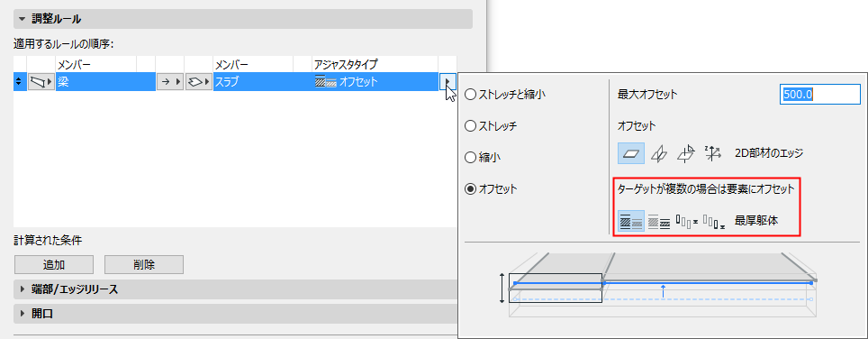This screenshot has height=339, width=868.
Task: Select the スラブ member cell
Action: click(x=262, y=82)
